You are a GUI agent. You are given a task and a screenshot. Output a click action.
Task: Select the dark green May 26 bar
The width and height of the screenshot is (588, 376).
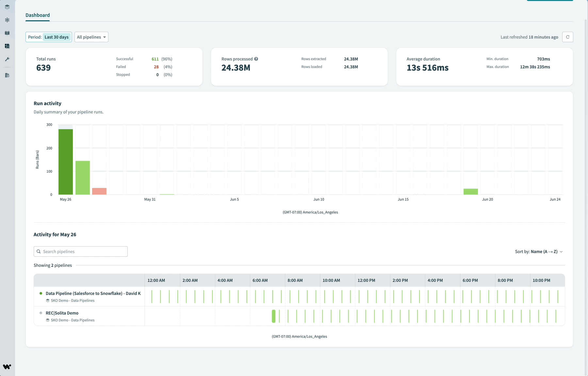[x=66, y=162]
